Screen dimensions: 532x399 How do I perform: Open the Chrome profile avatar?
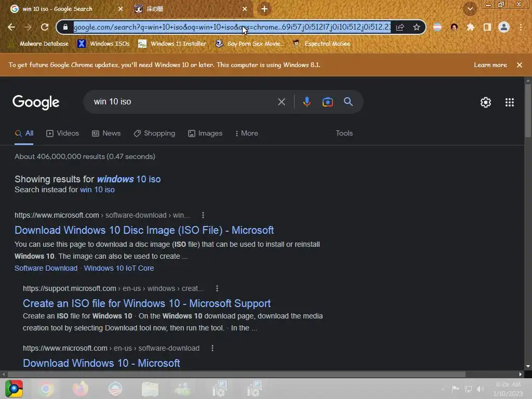tap(504, 27)
